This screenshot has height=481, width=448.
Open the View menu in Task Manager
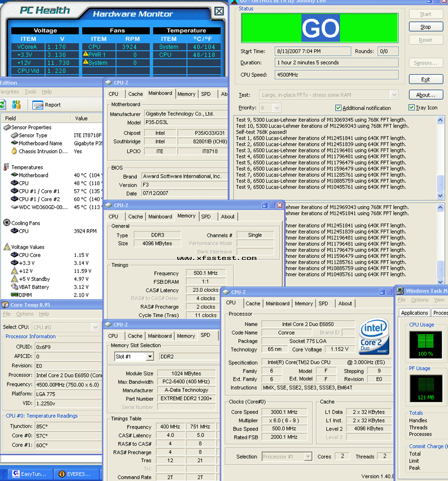pos(439,300)
